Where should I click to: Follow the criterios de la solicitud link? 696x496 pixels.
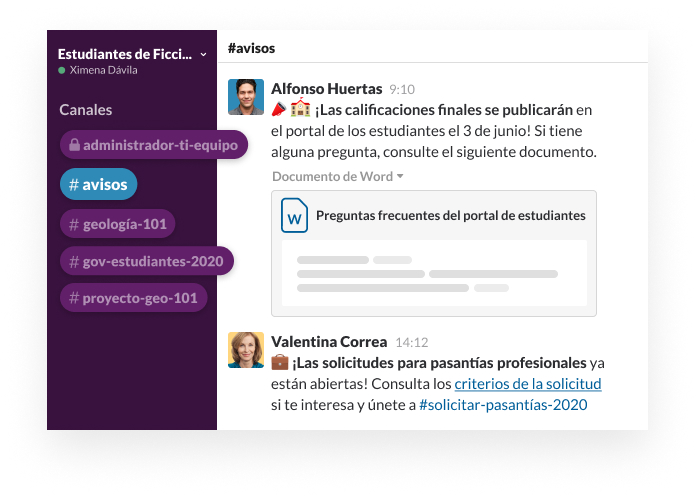coord(527,384)
